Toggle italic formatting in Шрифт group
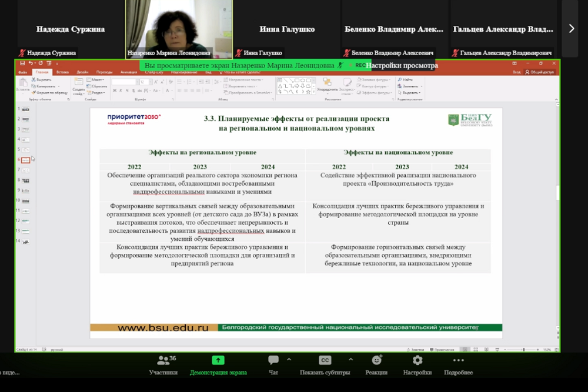Image resolution: width=588 pixels, height=392 pixels. point(121,91)
